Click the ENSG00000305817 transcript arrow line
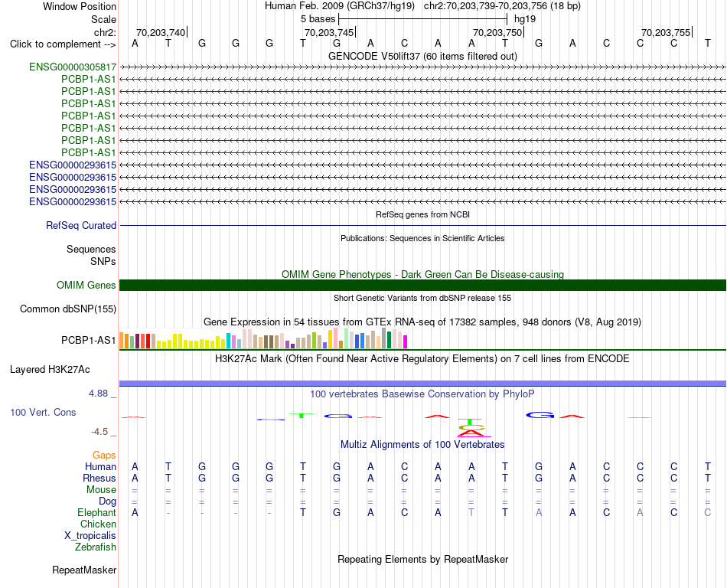 click(x=422, y=67)
